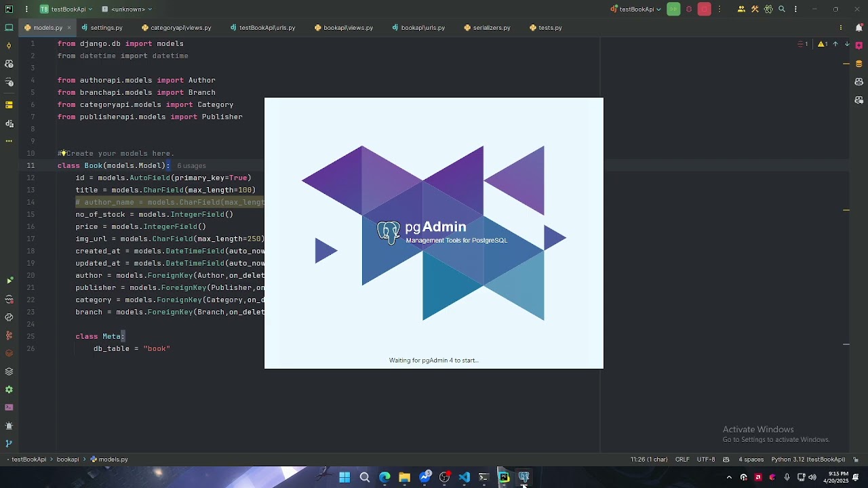The height and width of the screenshot is (488, 868).
Task: Open the <unknown> branch dropdown
Action: coord(127,9)
